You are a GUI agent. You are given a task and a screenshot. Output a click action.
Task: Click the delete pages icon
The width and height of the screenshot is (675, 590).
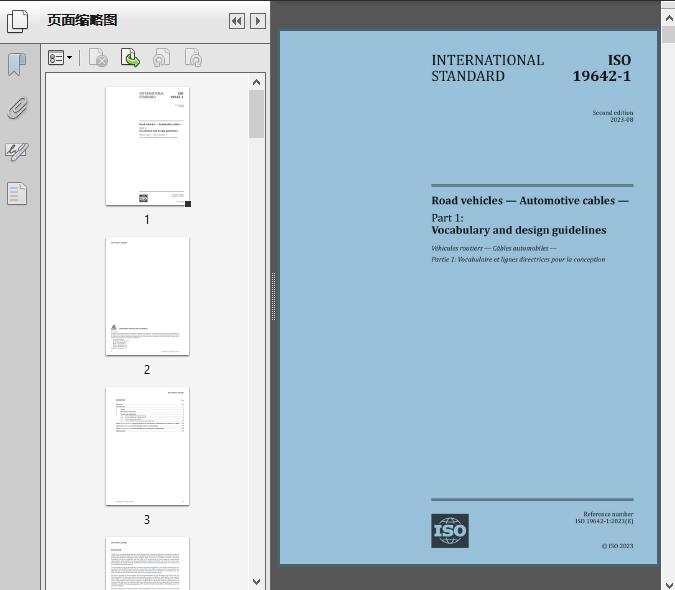(98, 58)
